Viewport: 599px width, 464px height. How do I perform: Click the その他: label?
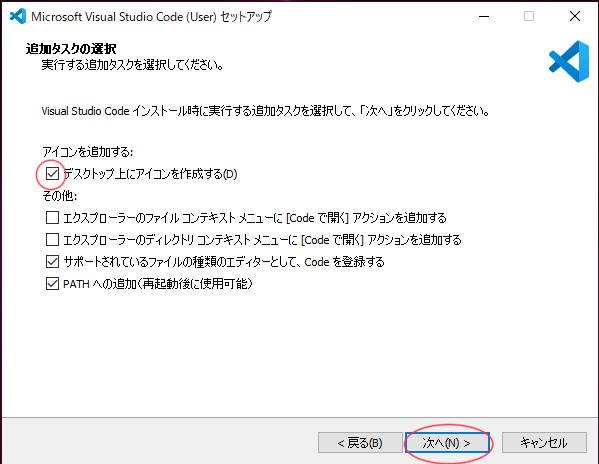(x=60, y=196)
